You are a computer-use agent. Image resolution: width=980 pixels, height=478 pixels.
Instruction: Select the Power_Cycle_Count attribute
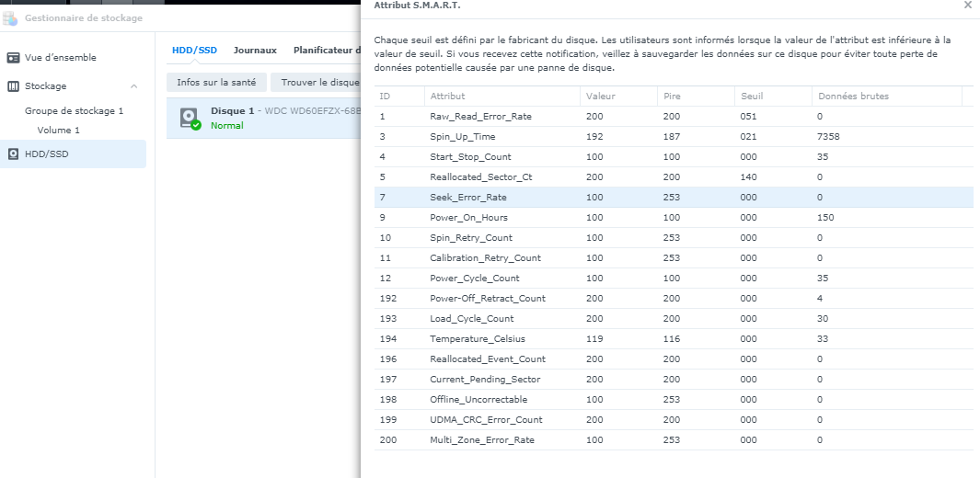(x=475, y=279)
